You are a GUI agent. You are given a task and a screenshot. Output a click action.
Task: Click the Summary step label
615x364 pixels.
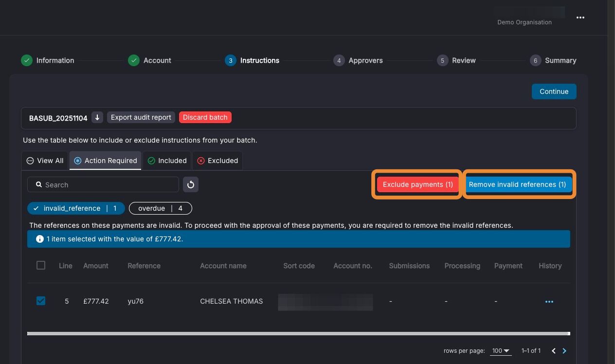point(561,60)
